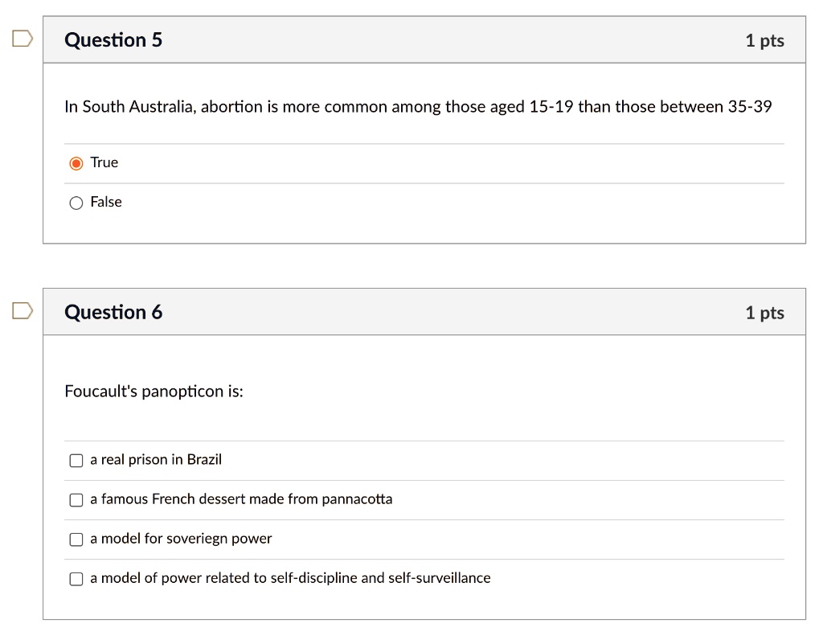Screen dimensions: 823x644
Task: Click the 'True' answer label text
Action: 104,162
